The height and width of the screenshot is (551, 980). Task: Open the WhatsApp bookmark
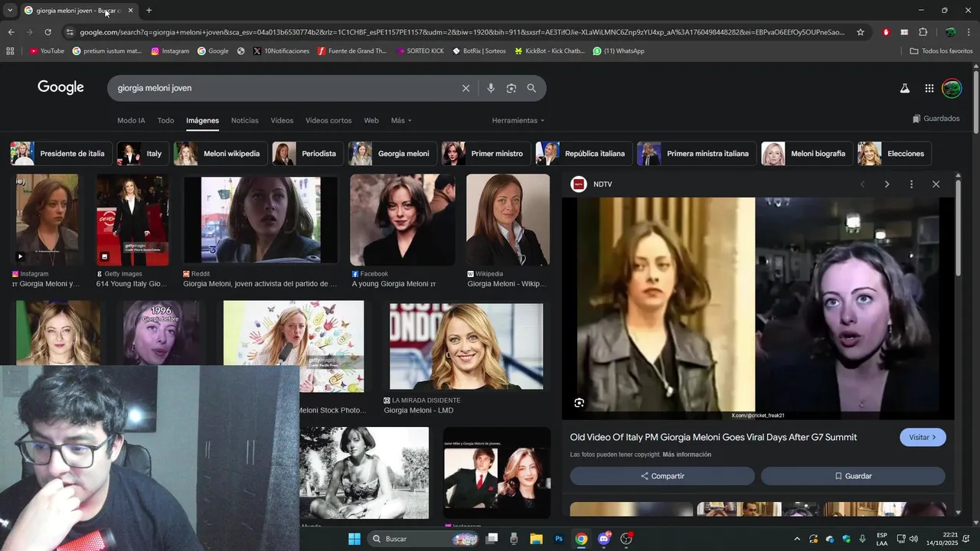click(x=619, y=51)
